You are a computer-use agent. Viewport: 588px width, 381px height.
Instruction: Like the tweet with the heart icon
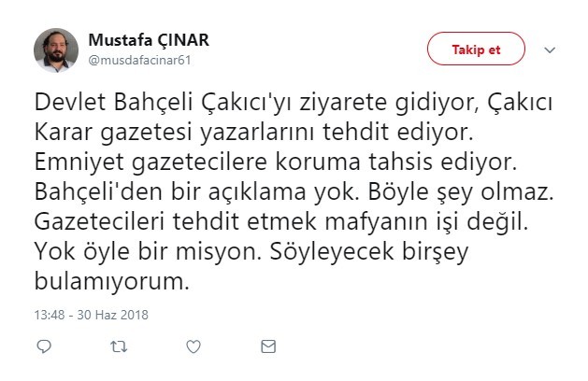point(194,347)
